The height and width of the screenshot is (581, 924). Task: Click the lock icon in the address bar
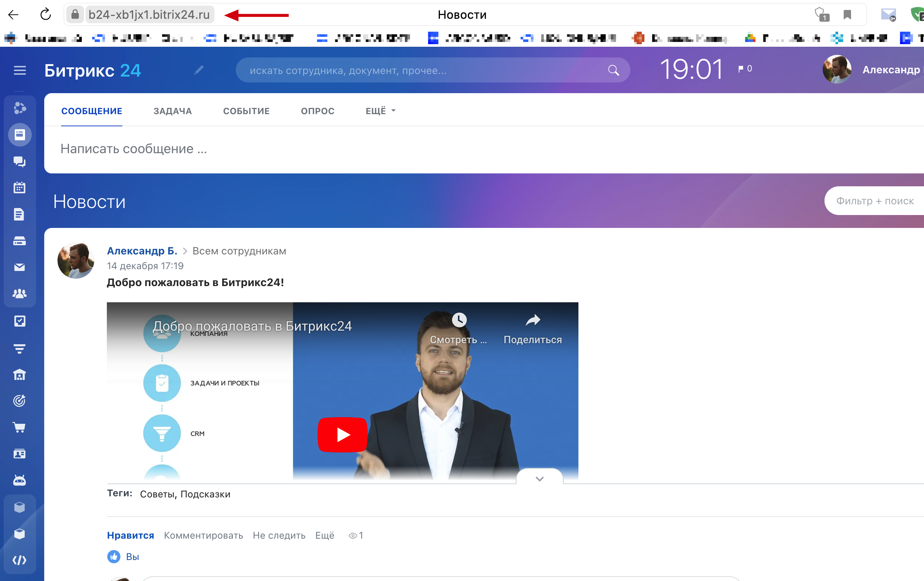pyautogui.click(x=75, y=15)
